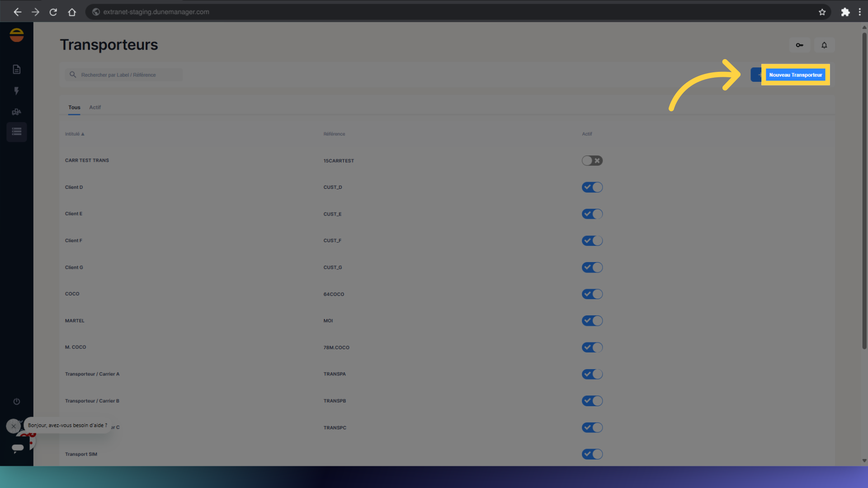
Task: Open the key icon in header
Action: pos(799,45)
